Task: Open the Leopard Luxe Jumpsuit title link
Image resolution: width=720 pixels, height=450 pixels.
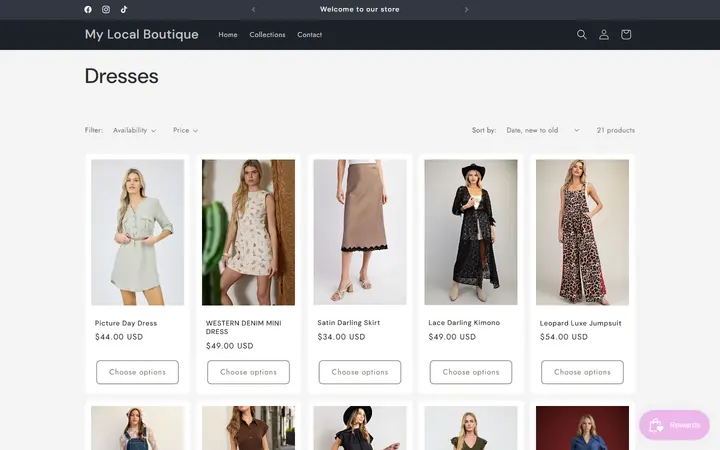Action: 580,323
